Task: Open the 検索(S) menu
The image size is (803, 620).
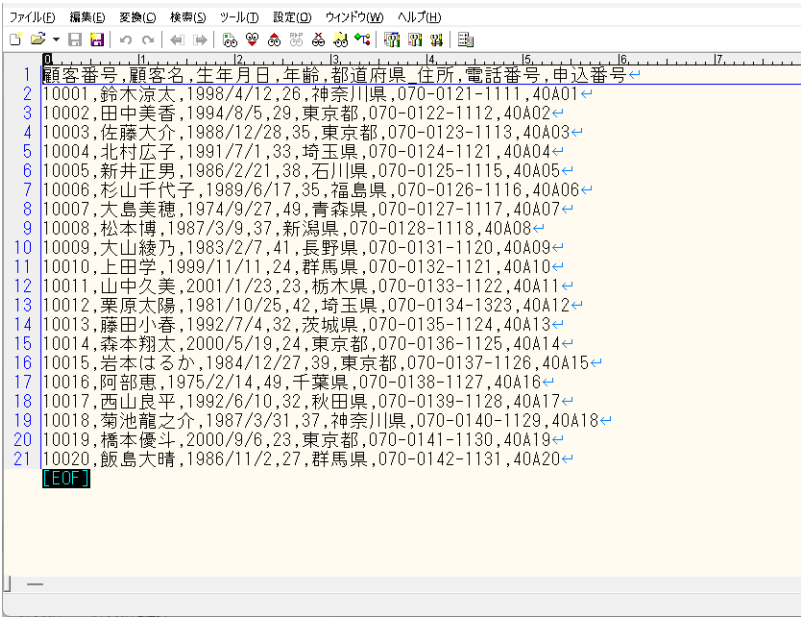Action: pos(188,17)
